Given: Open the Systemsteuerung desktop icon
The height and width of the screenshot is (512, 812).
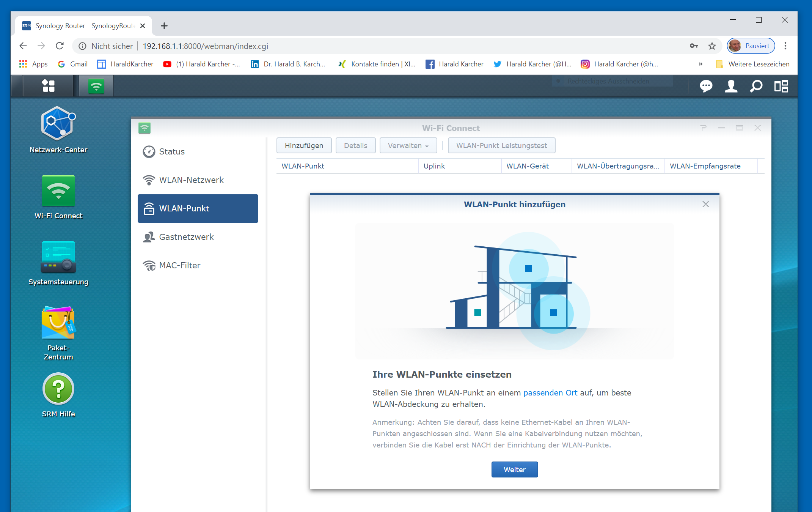Looking at the screenshot, I should [58, 257].
